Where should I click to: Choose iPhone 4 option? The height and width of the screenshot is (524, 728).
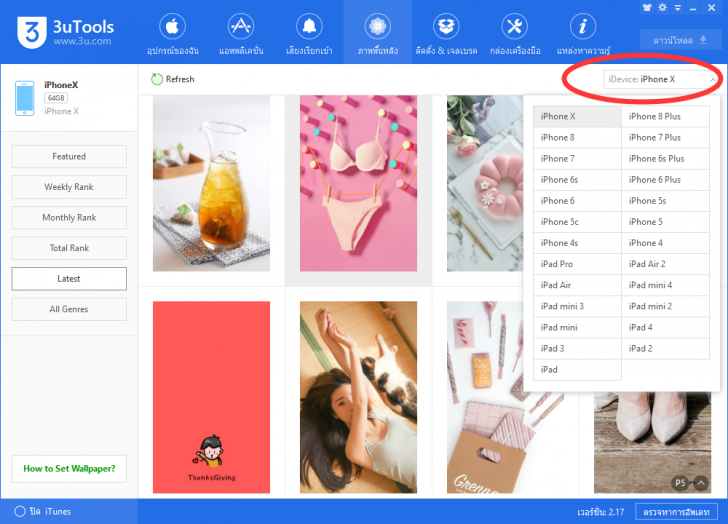665,243
